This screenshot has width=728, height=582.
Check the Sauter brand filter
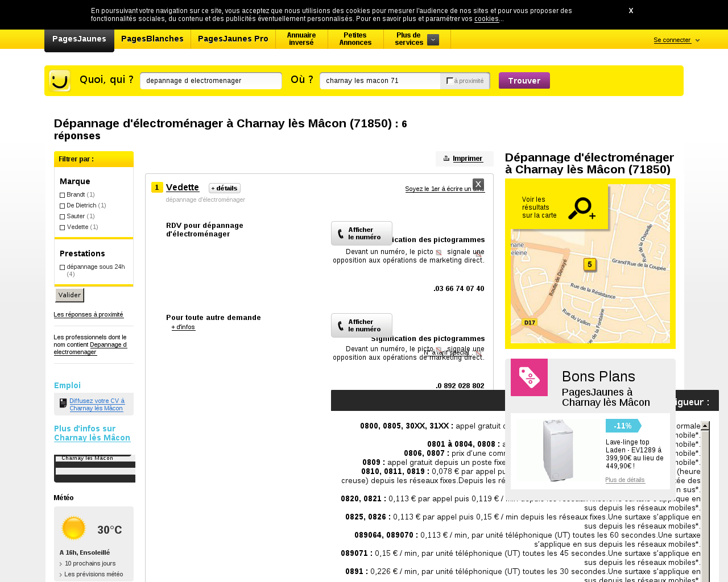[x=63, y=217]
